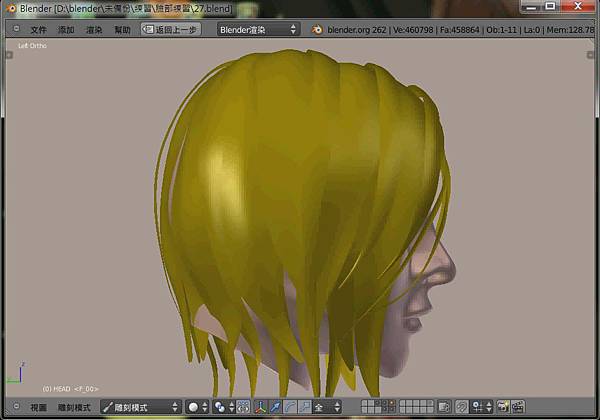This screenshot has width=600, height=420.
Task: Click the second block of layer buttons
Action: [x=416, y=407]
